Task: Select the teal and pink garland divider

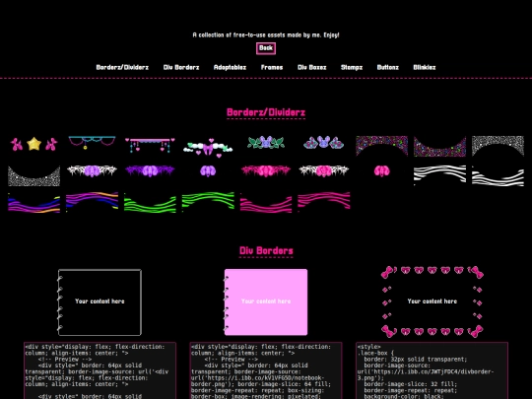Action: (x=92, y=143)
